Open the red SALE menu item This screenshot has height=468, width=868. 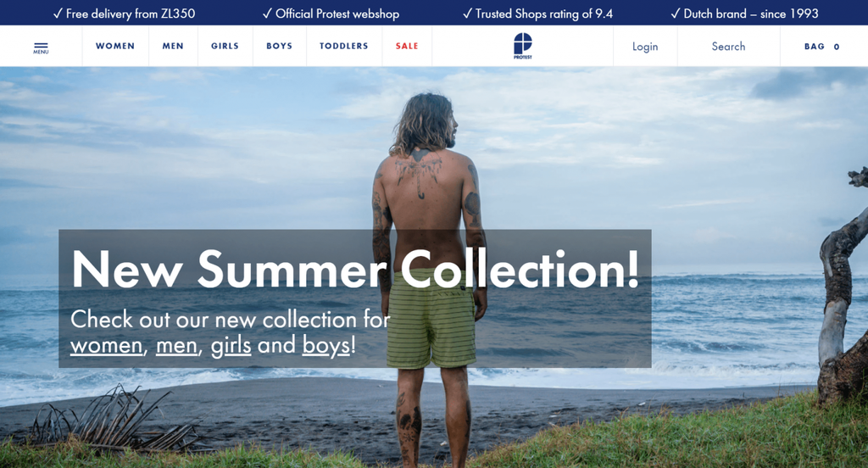407,46
